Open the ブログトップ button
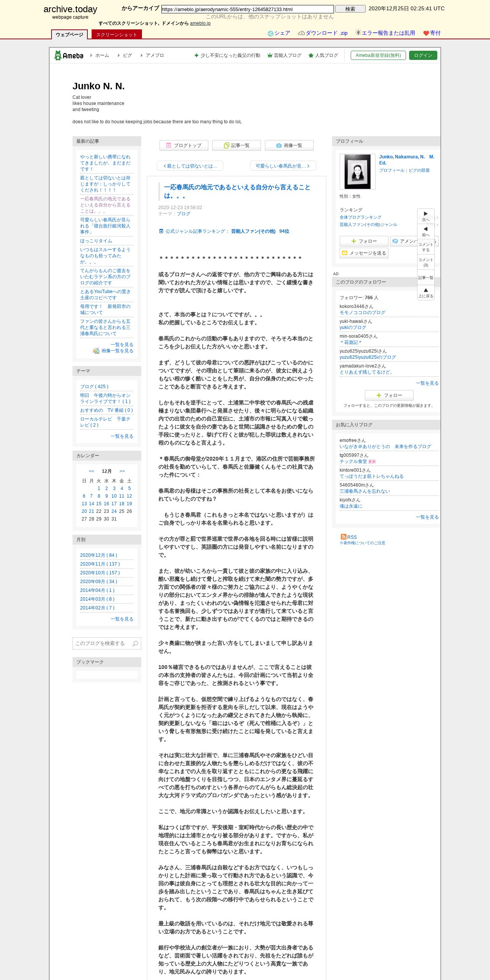490x980 pixels. 184,145
